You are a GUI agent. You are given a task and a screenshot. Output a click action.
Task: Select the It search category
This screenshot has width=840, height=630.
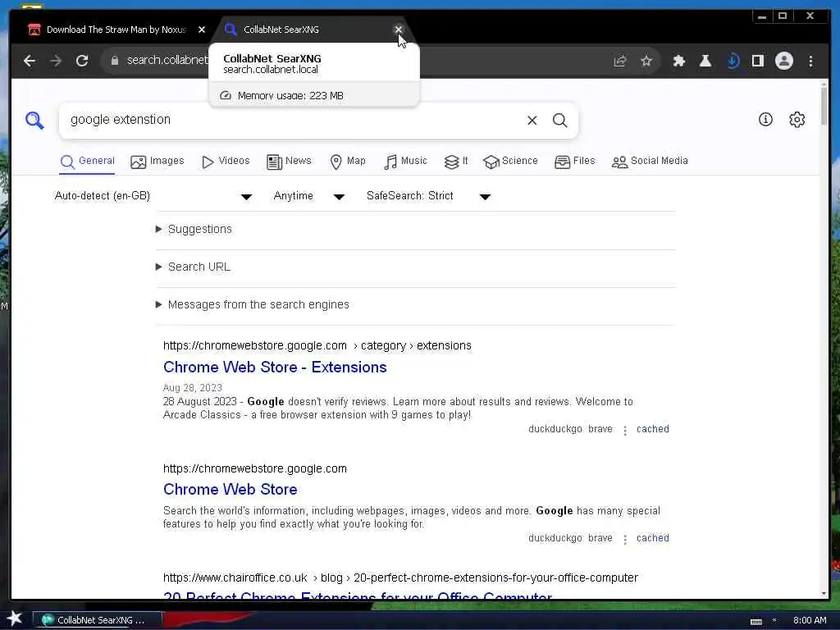point(456,162)
